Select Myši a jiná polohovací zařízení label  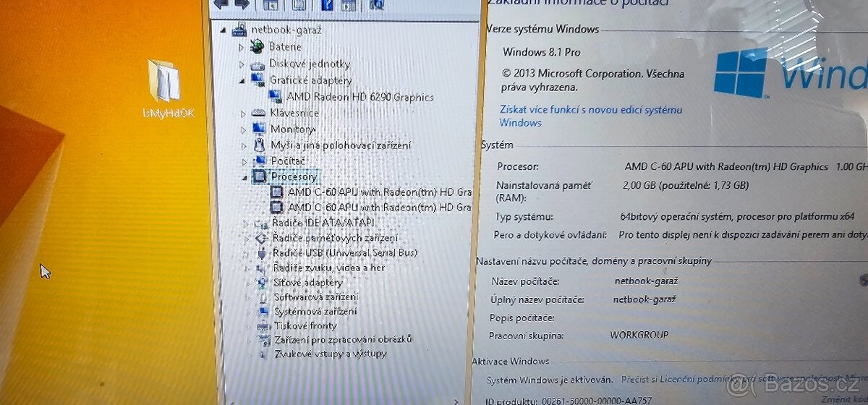[x=341, y=145]
